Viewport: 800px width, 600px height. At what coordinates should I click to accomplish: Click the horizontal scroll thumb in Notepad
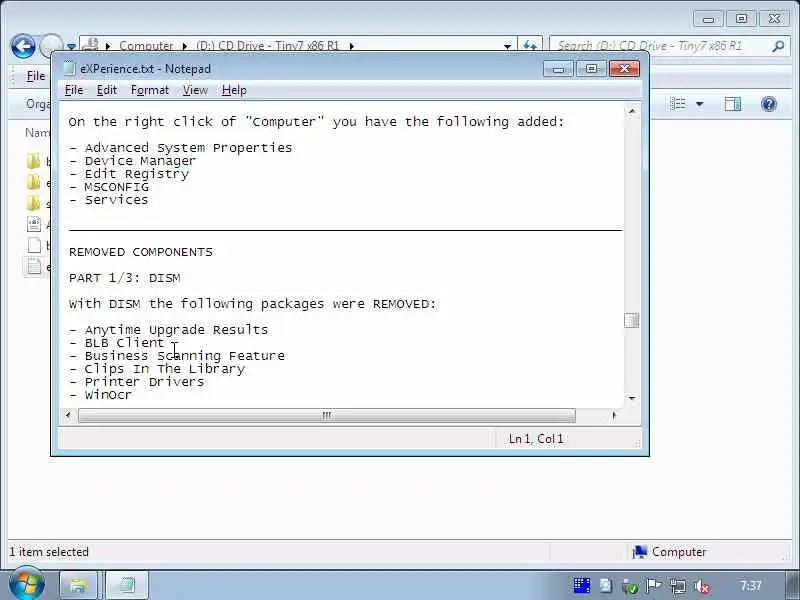click(327, 415)
